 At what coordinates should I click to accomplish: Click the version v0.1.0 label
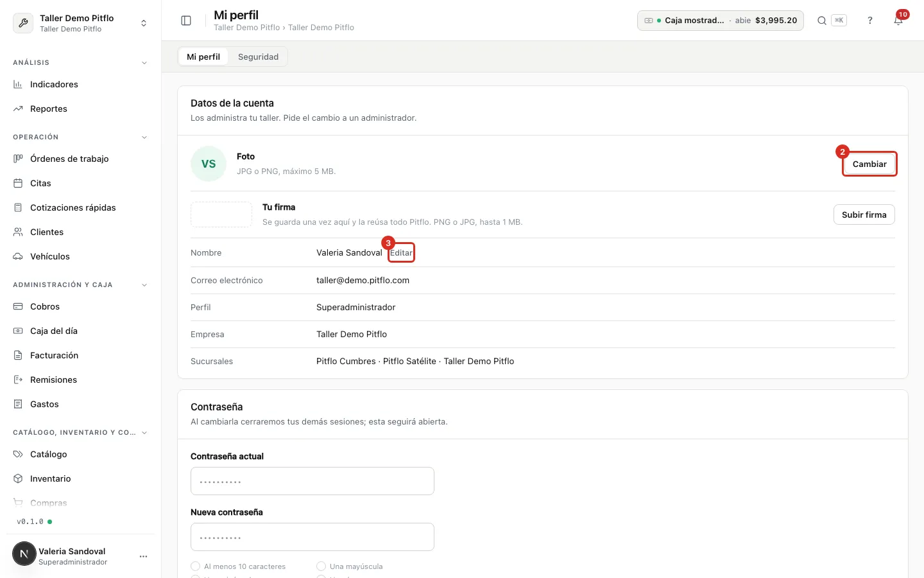tap(30, 521)
